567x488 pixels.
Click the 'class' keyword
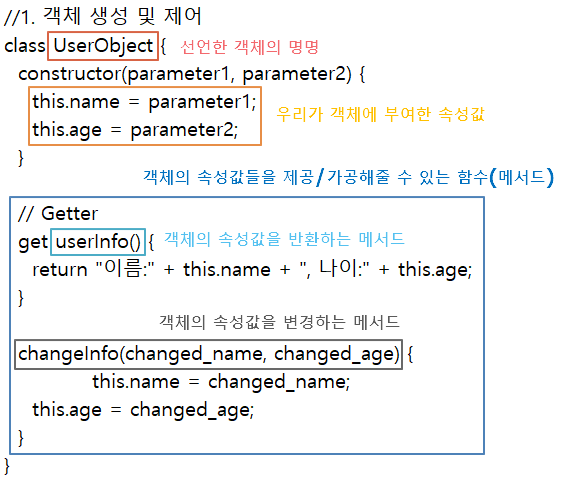coord(25,46)
